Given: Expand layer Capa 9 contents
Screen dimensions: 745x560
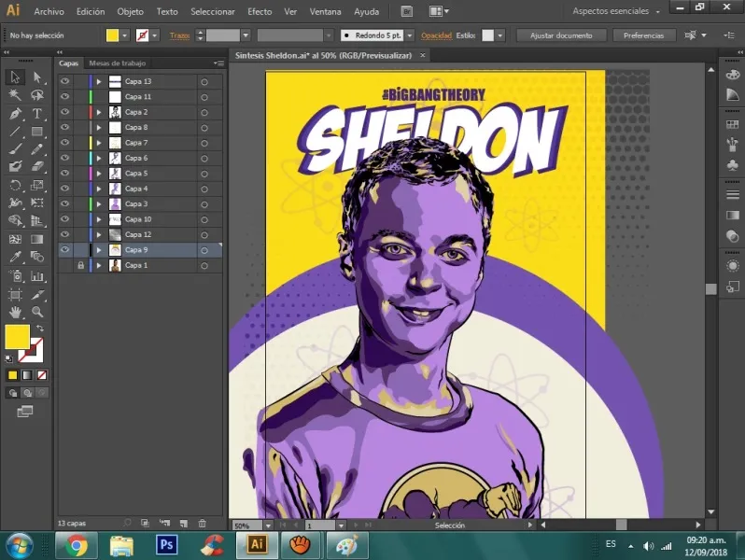Looking at the screenshot, I should (98, 250).
